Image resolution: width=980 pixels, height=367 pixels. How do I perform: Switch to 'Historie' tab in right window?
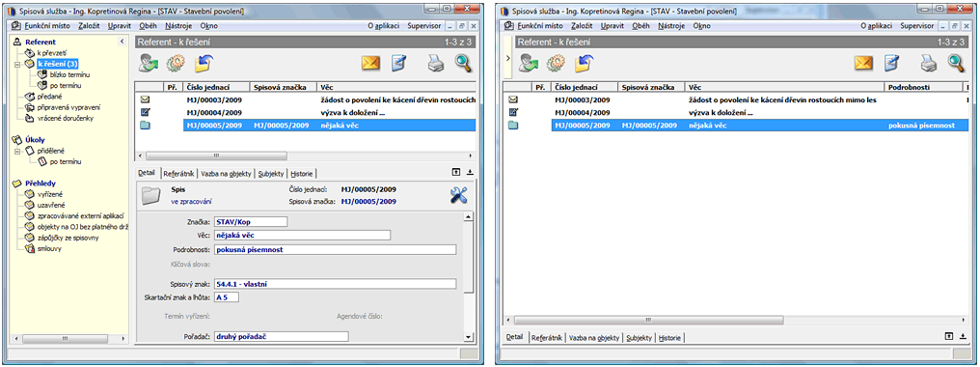(669, 337)
